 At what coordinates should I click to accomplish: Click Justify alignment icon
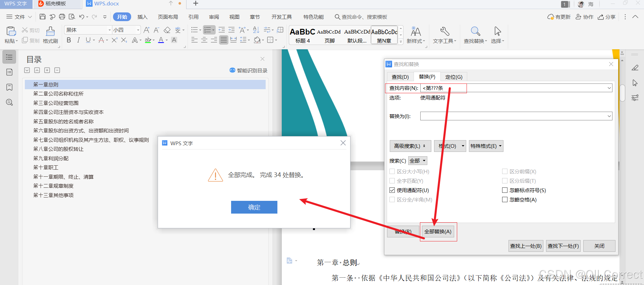(223, 40)
